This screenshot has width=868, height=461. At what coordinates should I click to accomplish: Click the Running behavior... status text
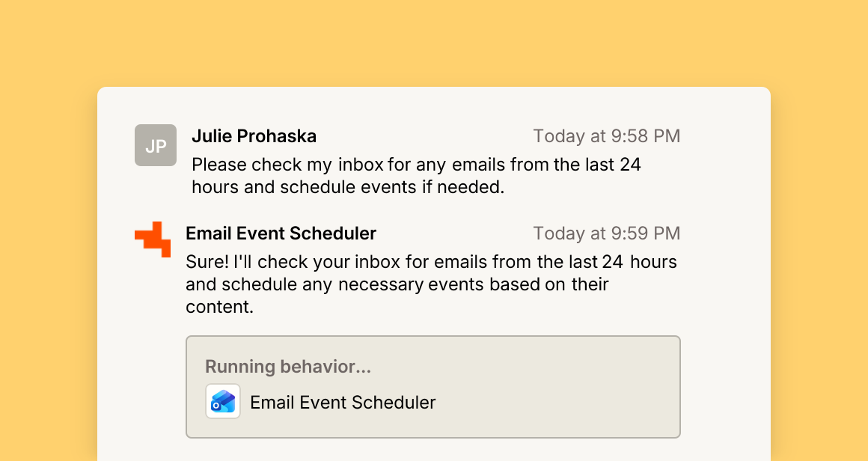pyautogui.click(x=288, y=367)
